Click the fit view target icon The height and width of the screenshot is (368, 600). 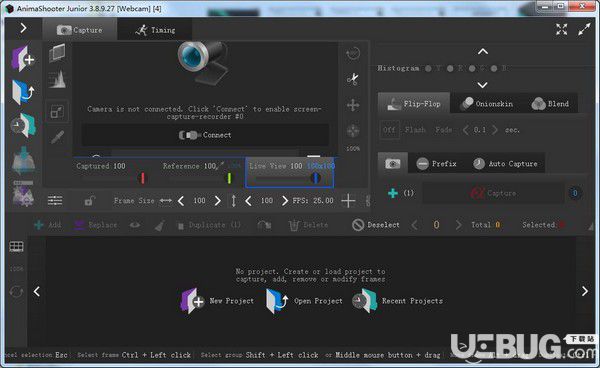point(352,130)
